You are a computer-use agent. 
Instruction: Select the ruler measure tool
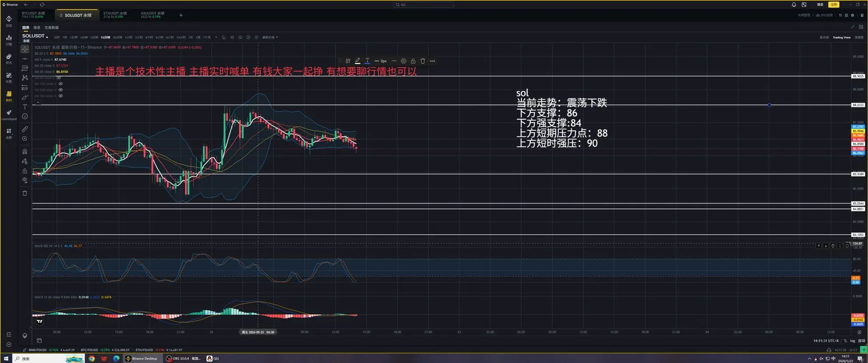(x=25, y=129)
